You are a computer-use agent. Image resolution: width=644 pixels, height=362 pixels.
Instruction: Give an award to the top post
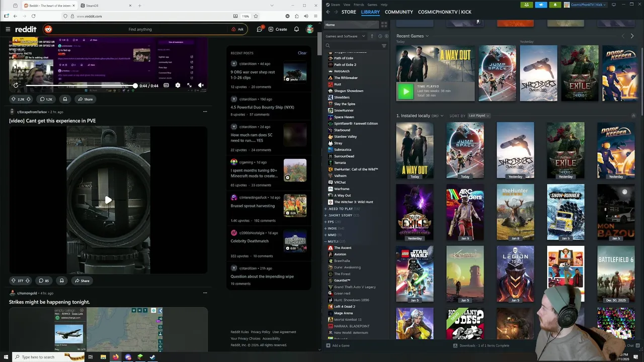(65, 99)
